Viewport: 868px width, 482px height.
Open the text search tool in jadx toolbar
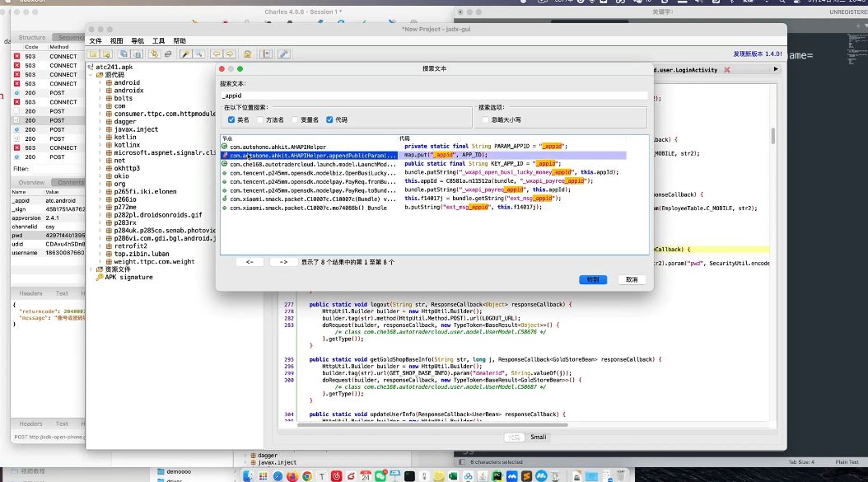pyautogui.click(x=186, y=54)
